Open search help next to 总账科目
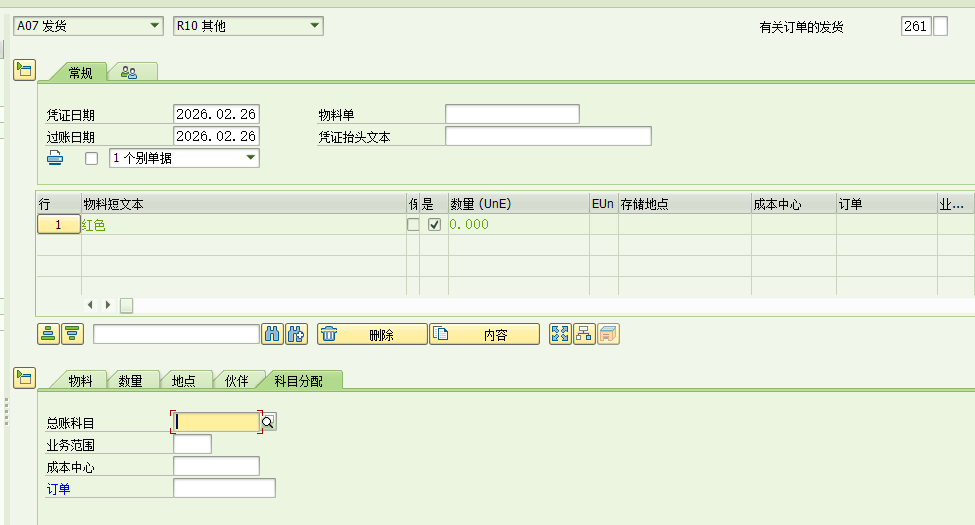The image size is (975, 525). pyautogui.click(x=268, y=423)
